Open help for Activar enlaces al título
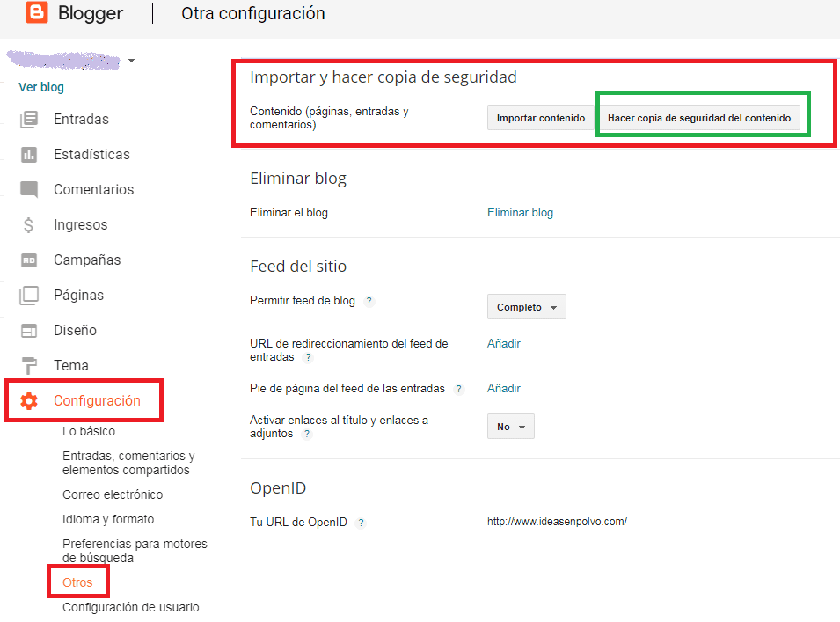Image resolution: width=840 pixels, height=622 pixels. 306,434
